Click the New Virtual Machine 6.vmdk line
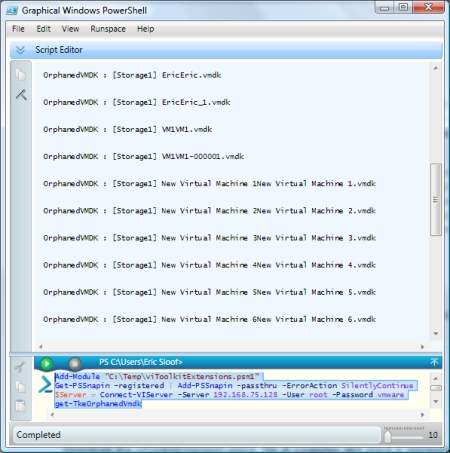450x453 pixels. click(209, 319)
